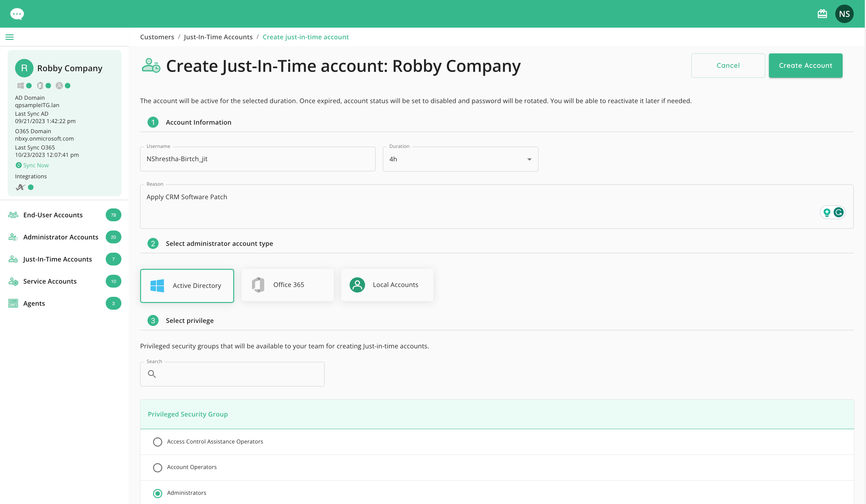Select the Administrators radio button
Screen dimensions: 866x504
click(x=157, y=493)
